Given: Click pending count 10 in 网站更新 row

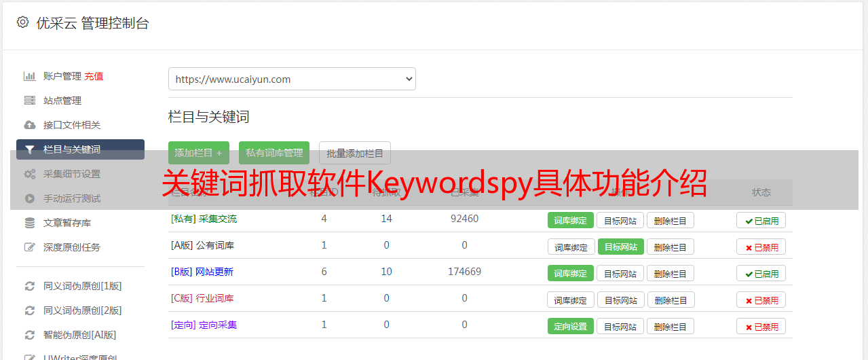Looking at the screenshot, I should (x=386, y=272).
